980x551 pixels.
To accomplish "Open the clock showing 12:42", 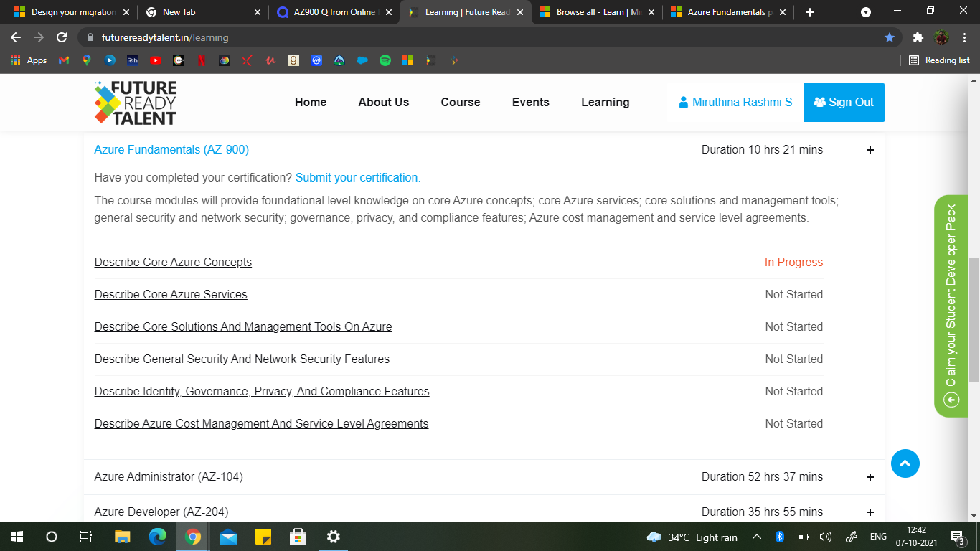I will point(917,537).
